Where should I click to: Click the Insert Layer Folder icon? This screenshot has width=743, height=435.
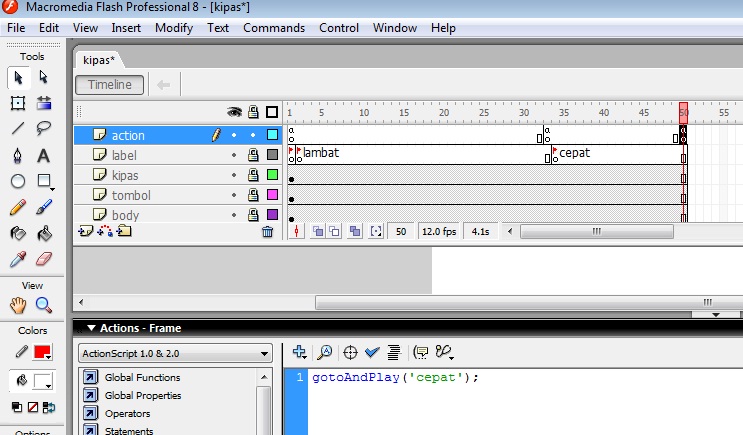click(x=124, y=231)
